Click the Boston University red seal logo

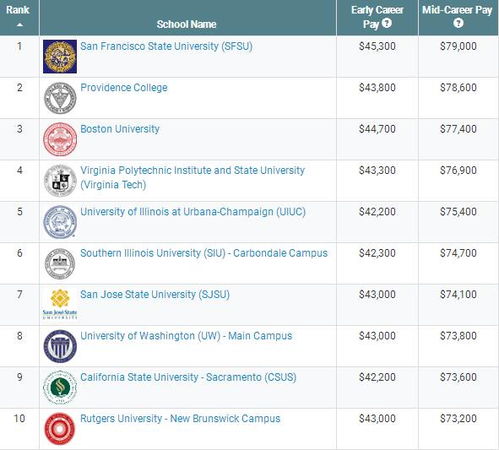pos(60,139)
